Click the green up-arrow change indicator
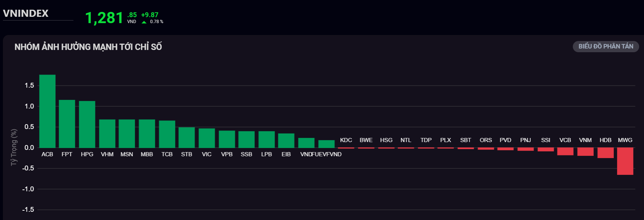Image resolution: width=644 pixels, height=220 pixels. 144,22
